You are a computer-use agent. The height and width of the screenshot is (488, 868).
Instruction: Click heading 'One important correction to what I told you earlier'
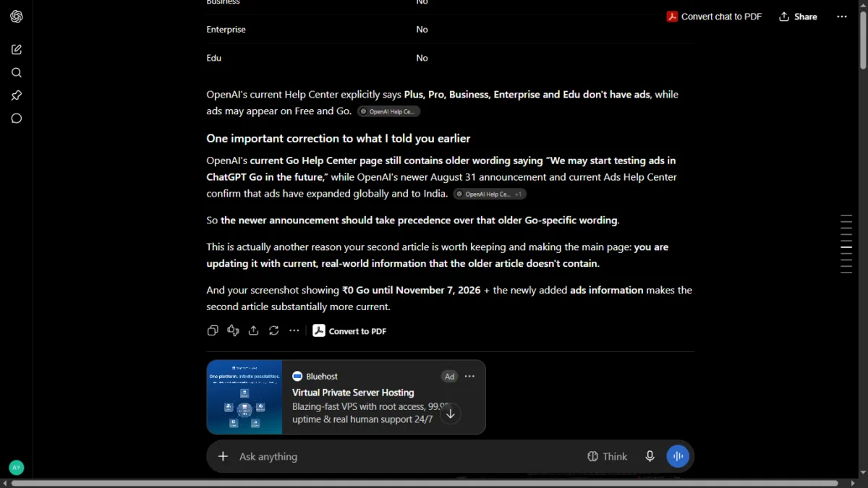(x=339, y=138)
